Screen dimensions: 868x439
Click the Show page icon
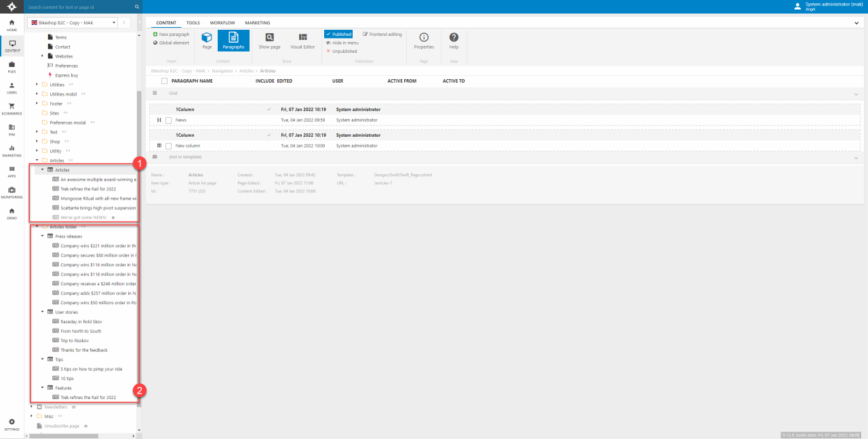269,41
